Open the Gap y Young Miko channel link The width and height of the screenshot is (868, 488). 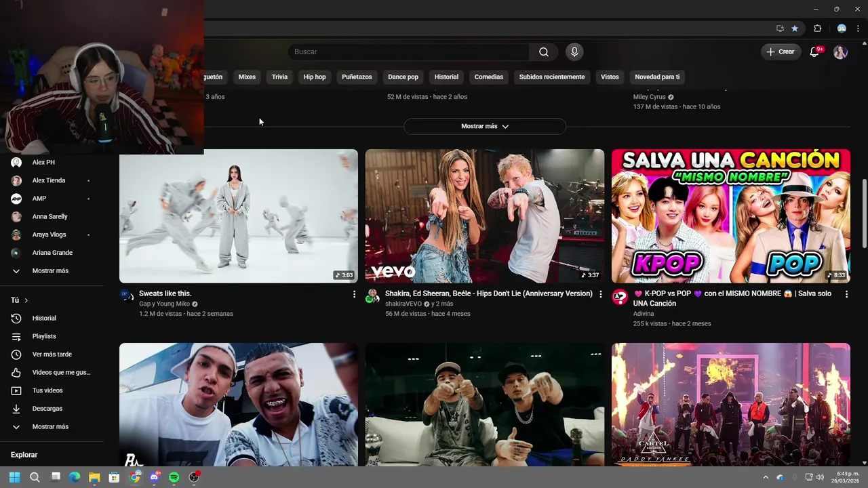[x=164, y=304]
